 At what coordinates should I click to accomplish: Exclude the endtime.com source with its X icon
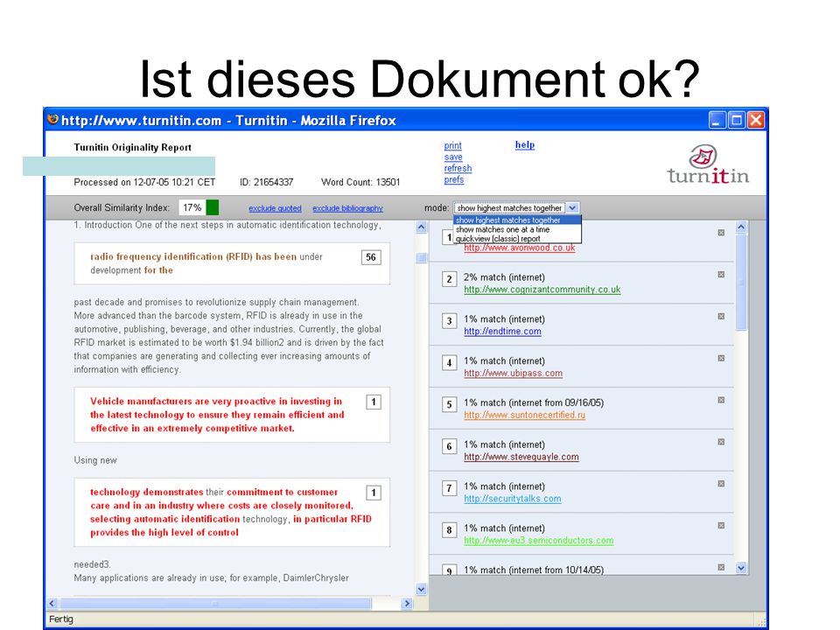point(721,316)
